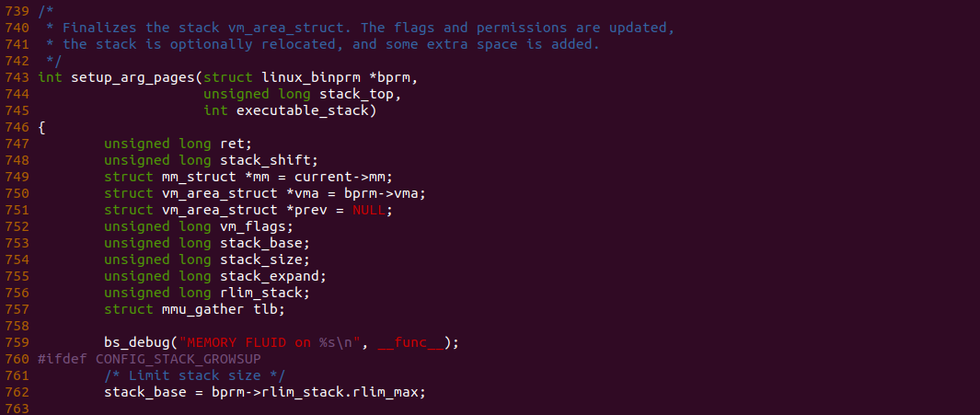Click the opening curly brace on line 746
The height and width of the screenshot is (415, 980).
[42, 127]
